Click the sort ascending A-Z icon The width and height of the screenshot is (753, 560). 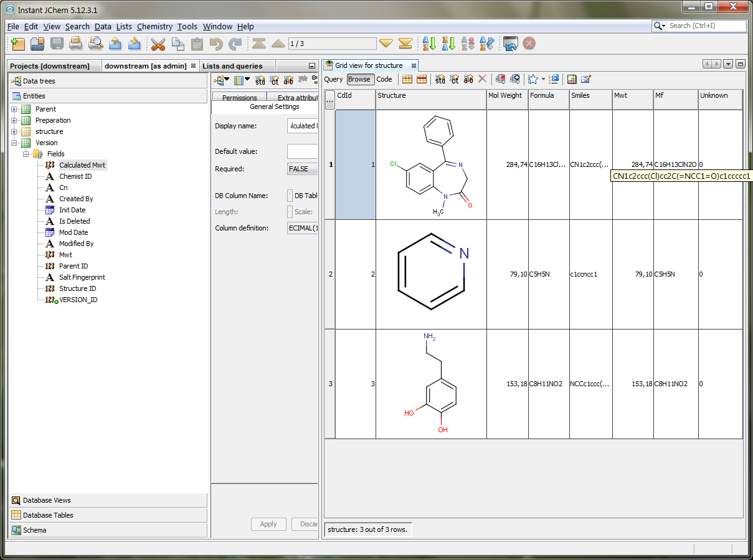429,44
